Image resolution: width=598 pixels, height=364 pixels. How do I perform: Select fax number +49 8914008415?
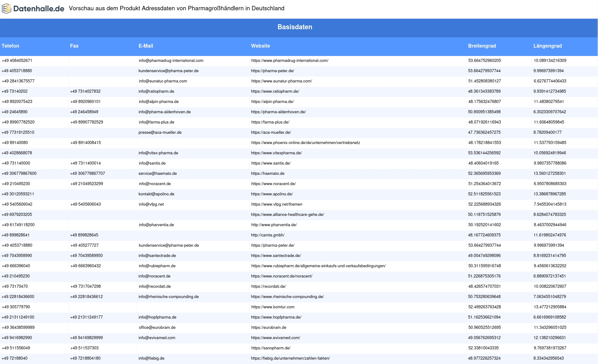(86, 143)
